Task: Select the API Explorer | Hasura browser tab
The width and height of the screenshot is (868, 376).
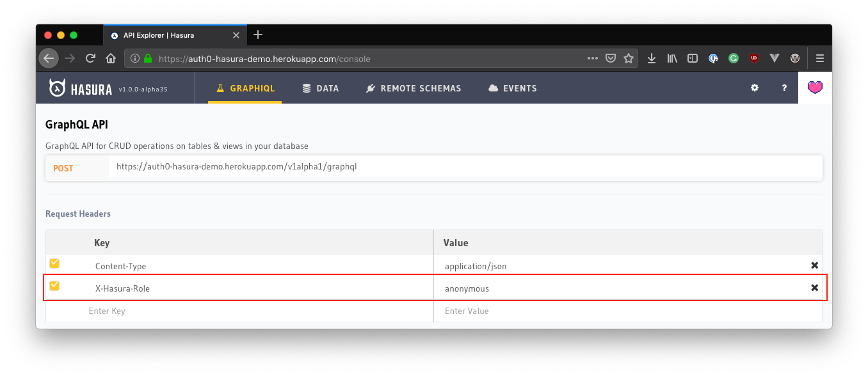Action: (174, 35)
